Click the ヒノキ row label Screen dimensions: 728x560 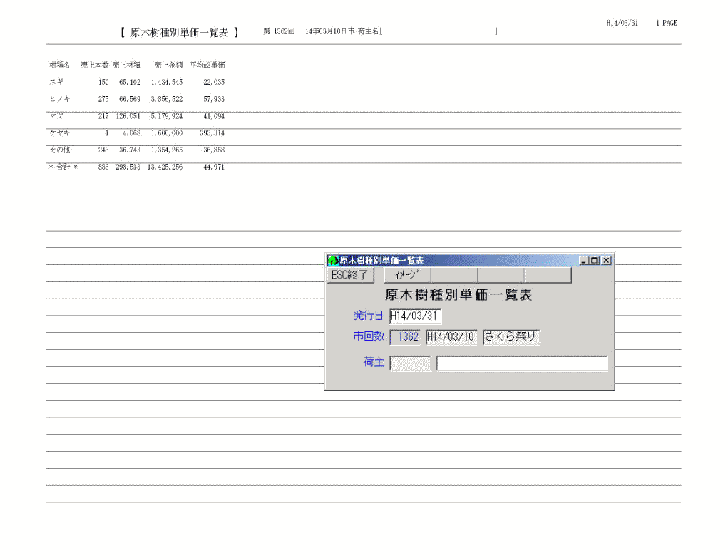[60, 99]
